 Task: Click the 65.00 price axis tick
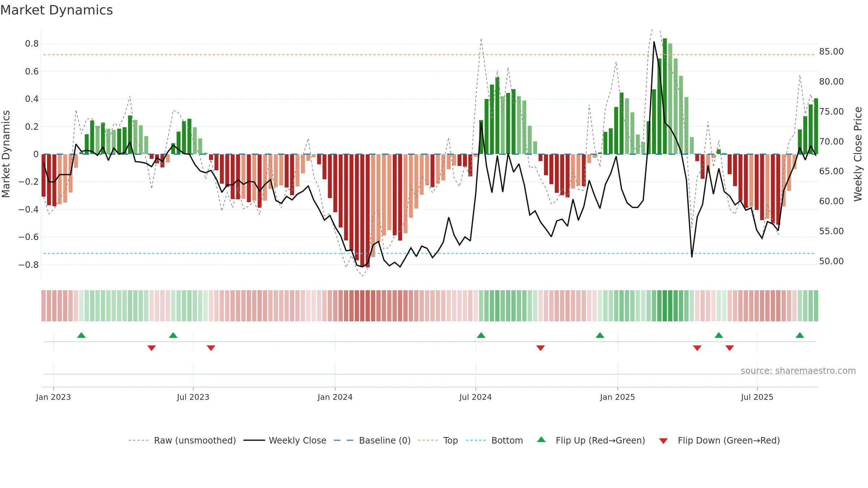[x=831, y=171]
